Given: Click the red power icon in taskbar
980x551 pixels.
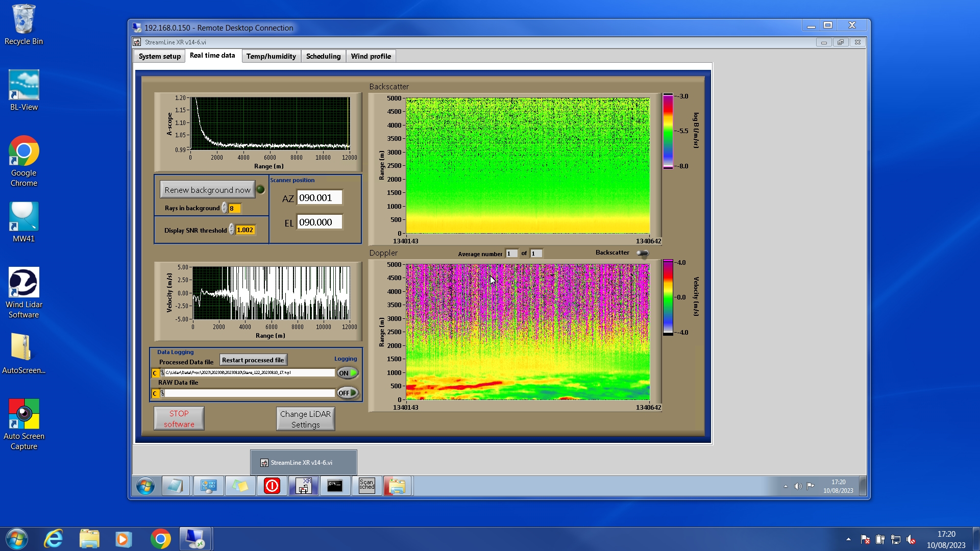Looking at the screenshot, I should (x=272, y=486).
